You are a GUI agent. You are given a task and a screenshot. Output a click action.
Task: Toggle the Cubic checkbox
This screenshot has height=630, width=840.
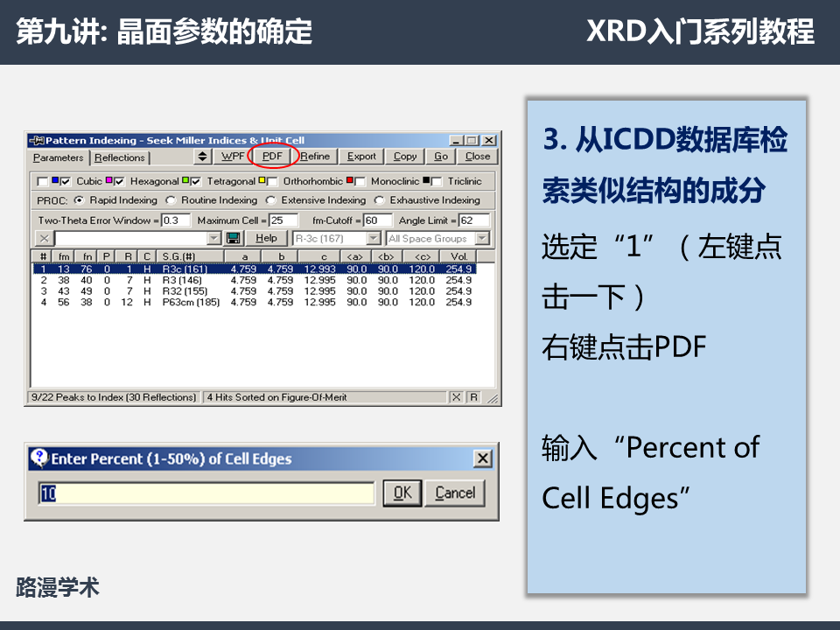tap(66, 182)
